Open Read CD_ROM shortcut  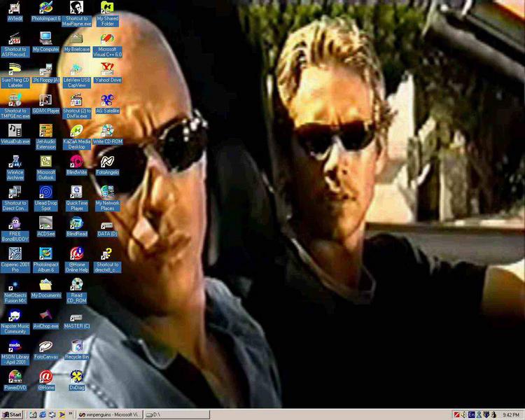(77, 291)
